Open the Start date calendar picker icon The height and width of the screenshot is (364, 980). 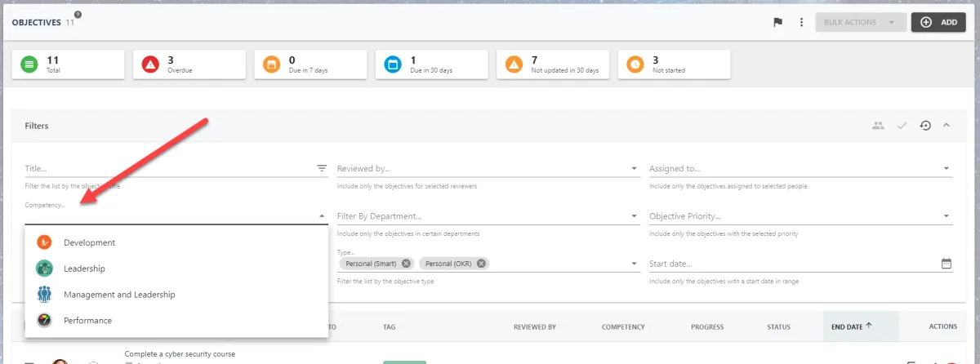(x=947, y=264)
